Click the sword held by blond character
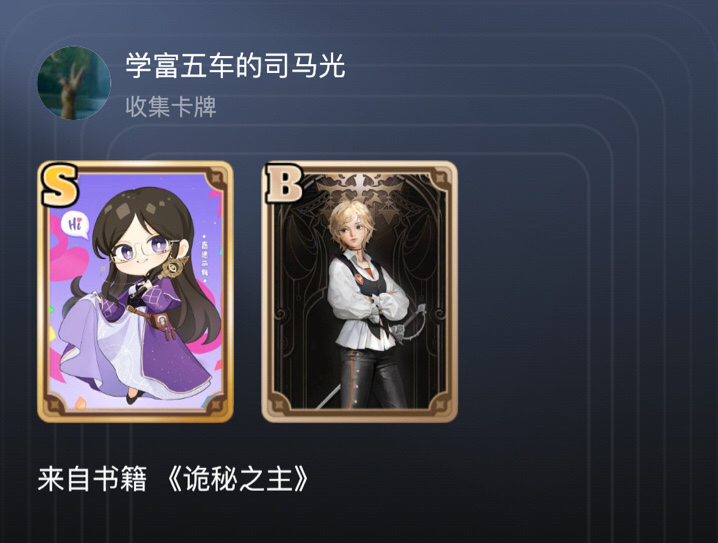 [x=403, y=330]
